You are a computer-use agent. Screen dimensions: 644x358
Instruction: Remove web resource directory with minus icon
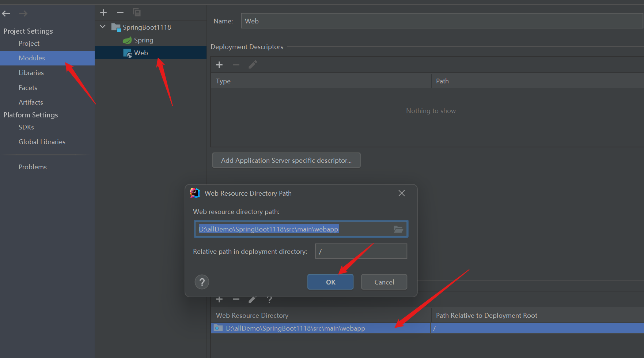[x=236, y=300]
